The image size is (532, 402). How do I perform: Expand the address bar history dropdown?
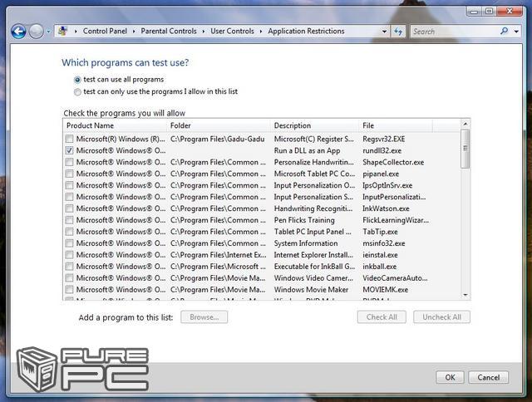pos(384,32)
